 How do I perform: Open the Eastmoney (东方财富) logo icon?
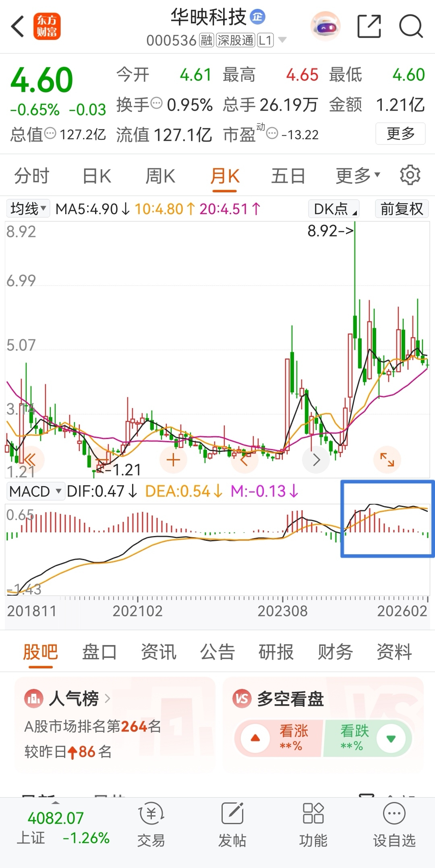coord(47,27)
